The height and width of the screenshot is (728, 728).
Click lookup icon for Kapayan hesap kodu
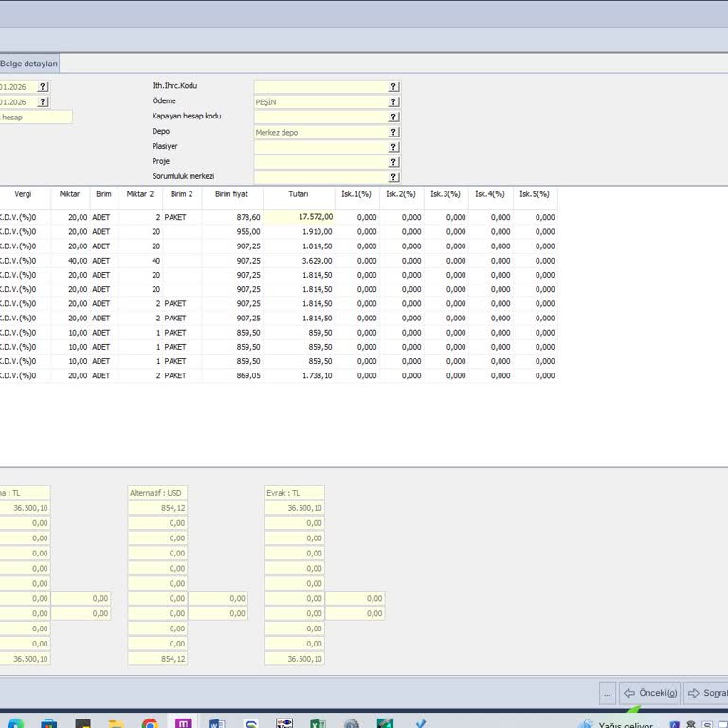[393, 117]
